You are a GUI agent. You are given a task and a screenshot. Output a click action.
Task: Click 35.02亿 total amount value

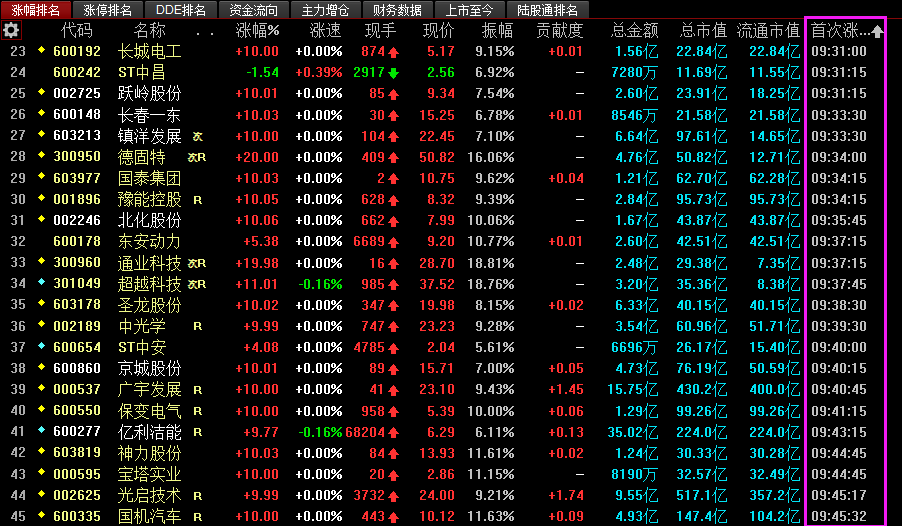[633, 432]
